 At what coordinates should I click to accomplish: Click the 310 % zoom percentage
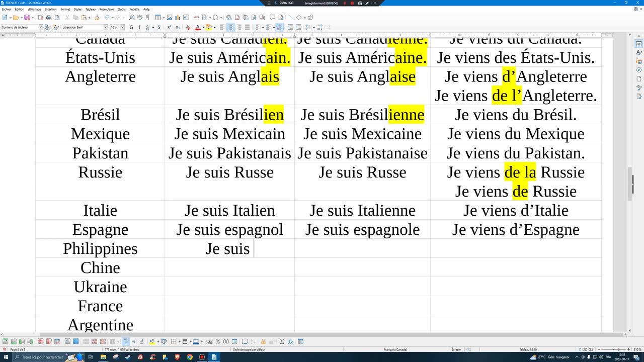pyautogui.click(x=637, y=349)
